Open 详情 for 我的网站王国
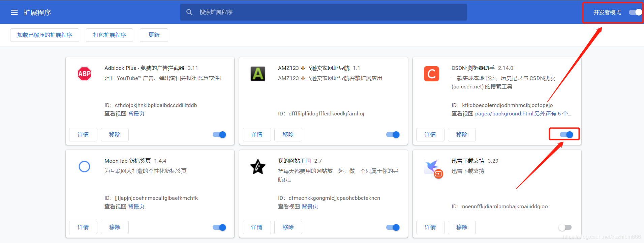This screenshot has width=644, height=243. point(257,227)
